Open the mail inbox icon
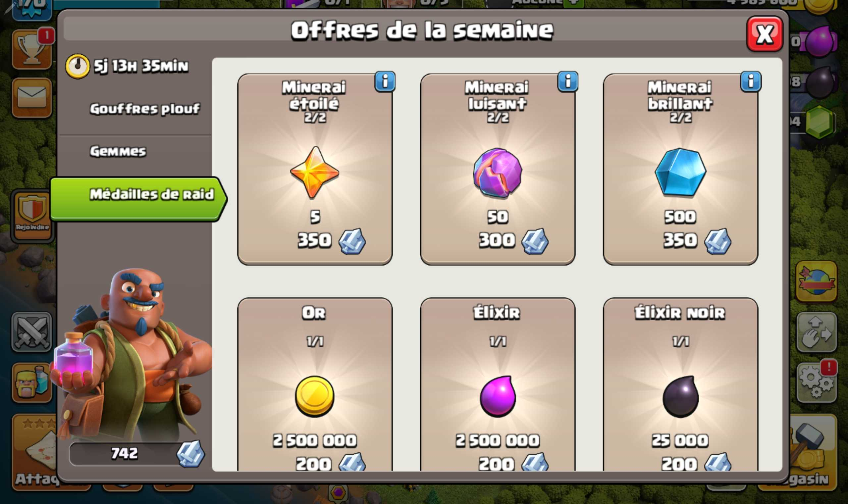 tap(32, 98)
